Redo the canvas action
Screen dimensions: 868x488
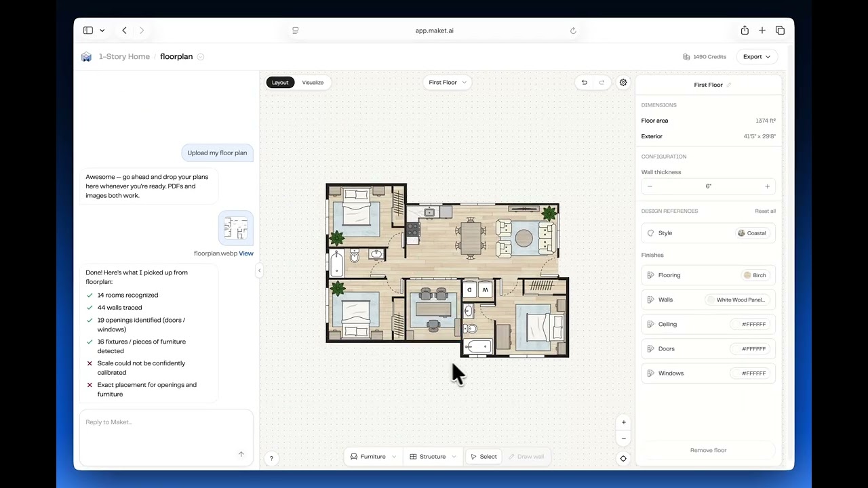coord(601,83)
